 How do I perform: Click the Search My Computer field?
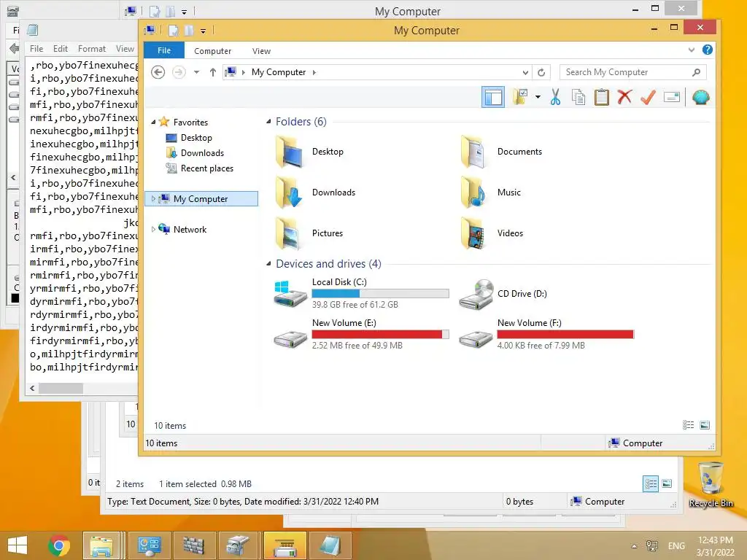point(632,72)
